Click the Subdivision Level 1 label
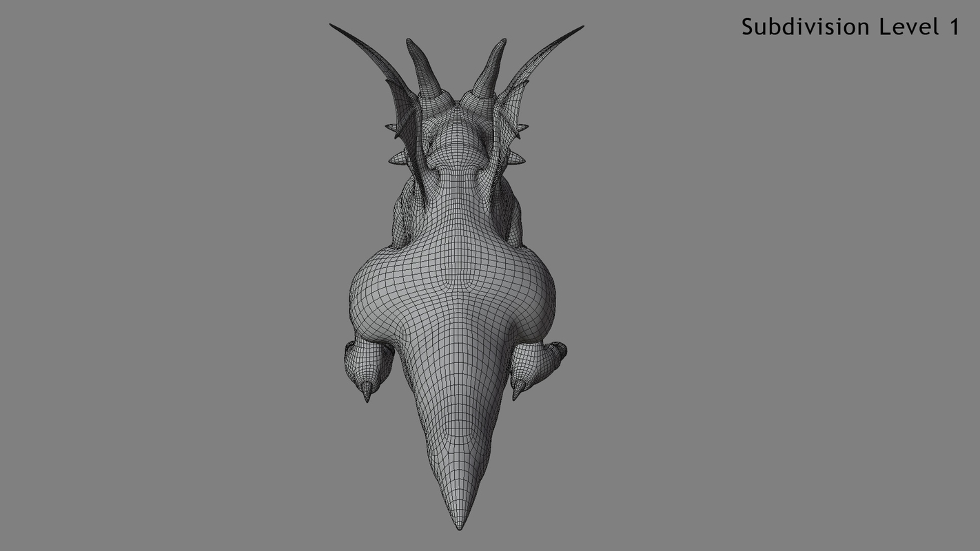Screen dimensions: 980x551 pyautogui.click(x=850, y=27)
